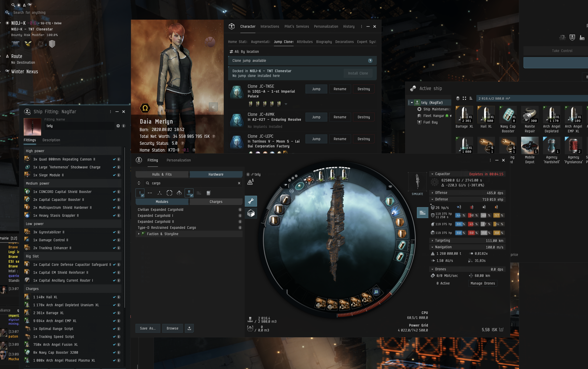
Task: Click check mark beside 750x Arch Angel Fusion XL
Action: click(x=114, y=345)
